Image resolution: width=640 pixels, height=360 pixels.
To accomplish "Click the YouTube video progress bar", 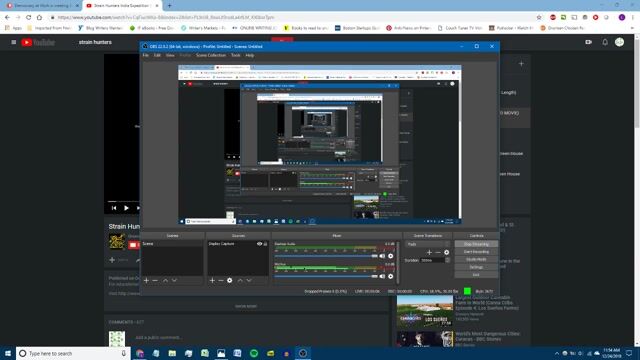I will click(124, 201).
